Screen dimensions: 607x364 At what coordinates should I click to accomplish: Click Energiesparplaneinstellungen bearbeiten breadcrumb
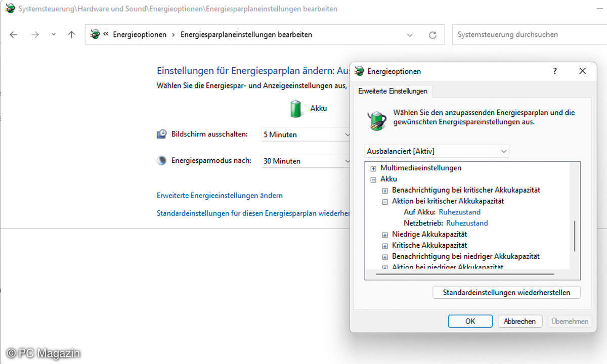click(x=246, y=35)
